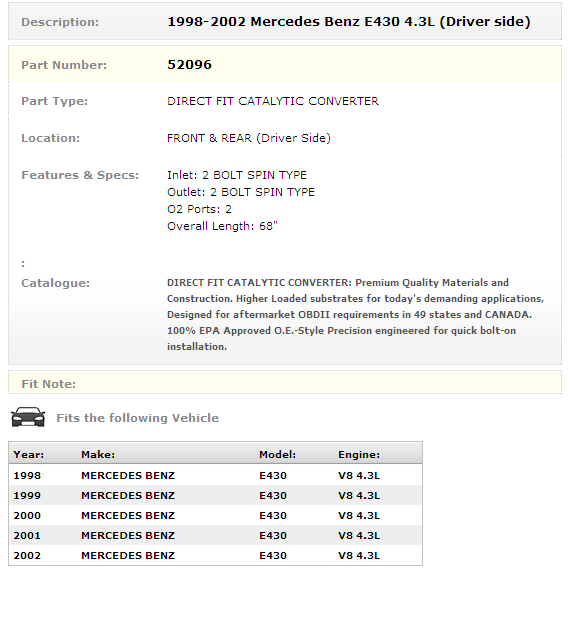Click the Fits the following Vehicle heading
This screenshot has width=570, height=623.
point(137,418)
